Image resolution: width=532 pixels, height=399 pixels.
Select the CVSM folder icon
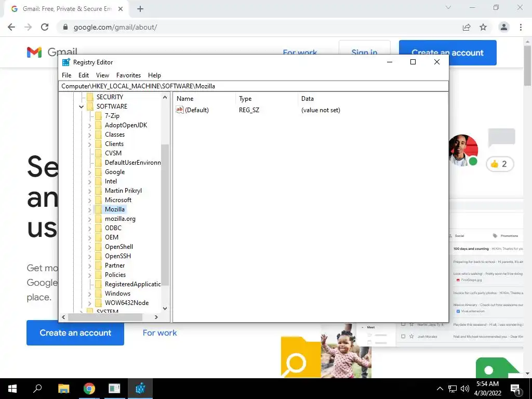[x=98, y=153]
